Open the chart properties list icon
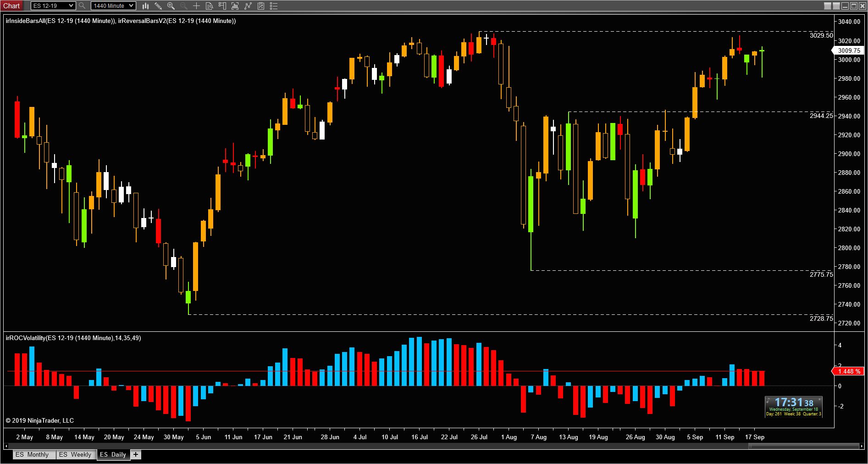The width and height of the screenshot is (868, 464). (x=274, y=6)
